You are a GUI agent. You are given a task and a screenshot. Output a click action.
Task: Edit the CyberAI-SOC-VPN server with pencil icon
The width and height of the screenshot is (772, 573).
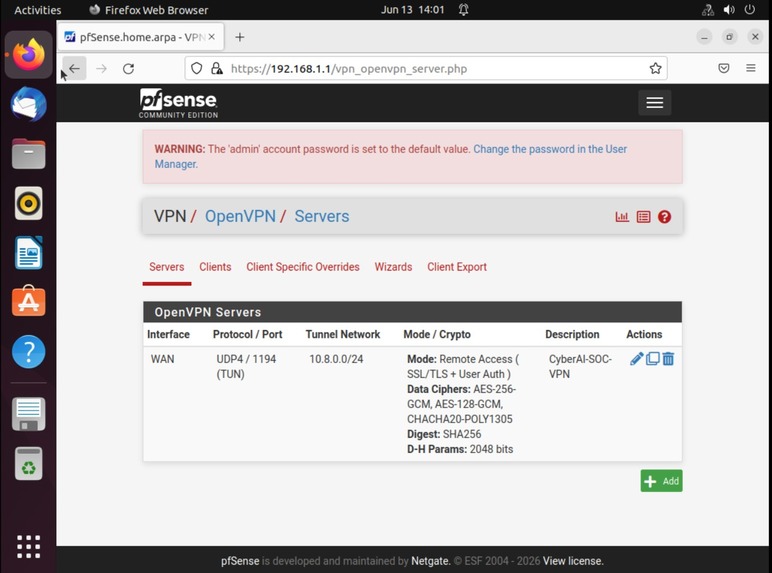[636, 359]
